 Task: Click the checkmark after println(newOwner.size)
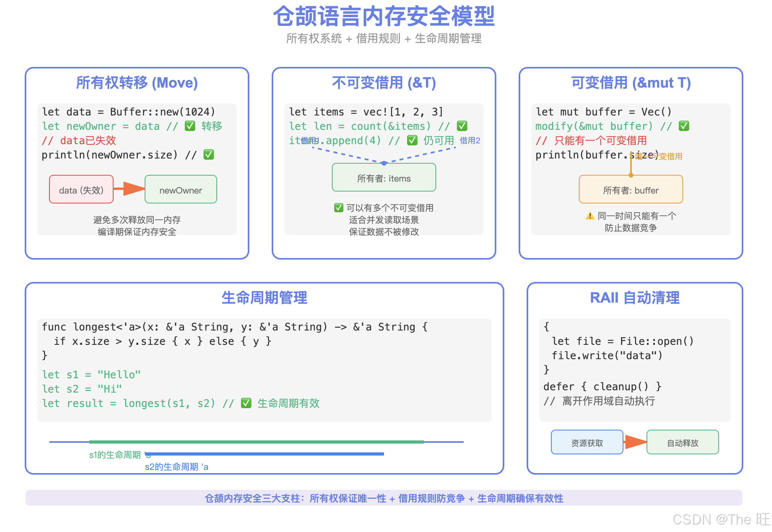click(209, 155)
